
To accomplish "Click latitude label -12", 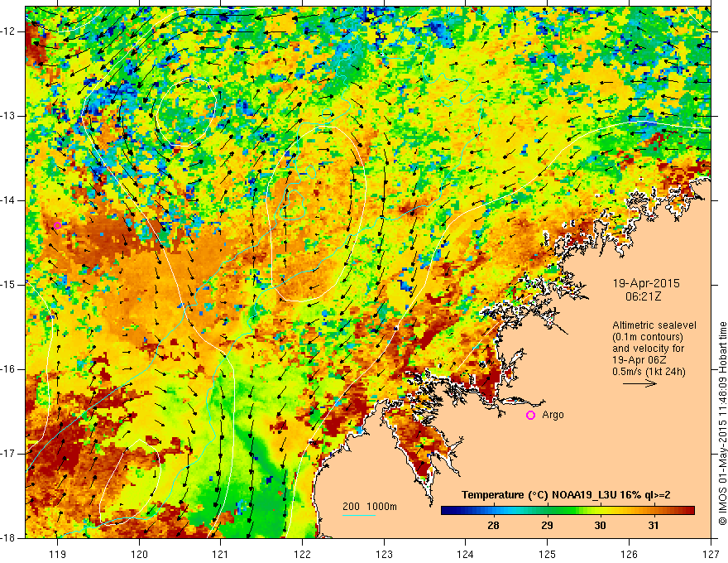I will (9, 31).
